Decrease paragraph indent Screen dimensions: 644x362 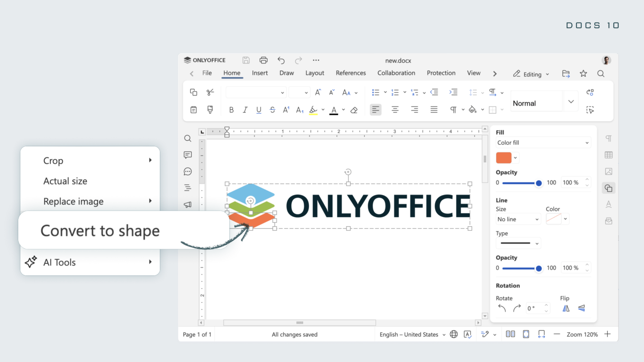point(434,93)
